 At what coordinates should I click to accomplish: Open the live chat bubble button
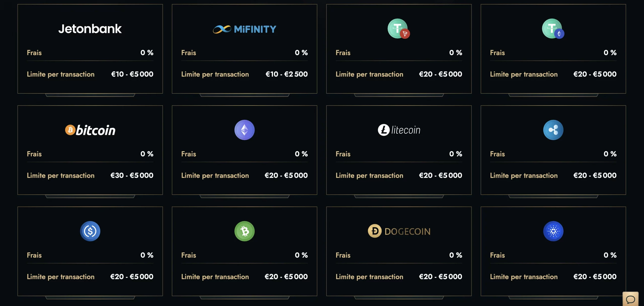630,299
